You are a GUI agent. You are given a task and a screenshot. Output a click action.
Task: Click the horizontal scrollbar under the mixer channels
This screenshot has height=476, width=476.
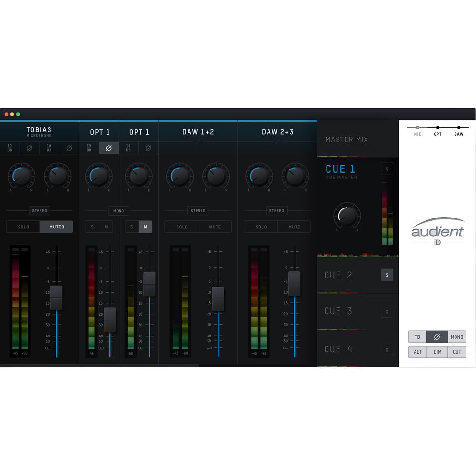(x=99, y=366)
